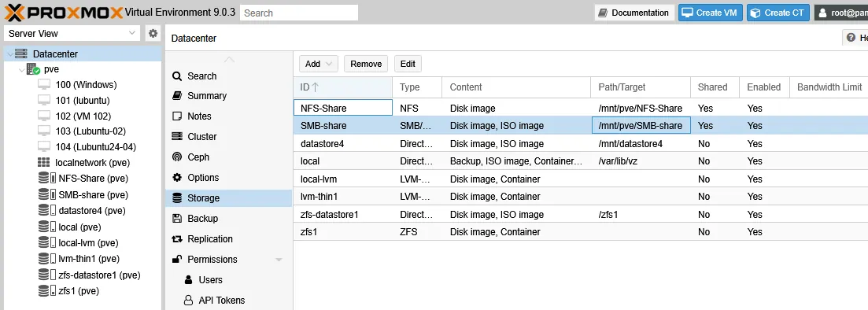Viewport: 868px width, 310px height.
Task: Open the Cluster section
Action: point(229,136)
